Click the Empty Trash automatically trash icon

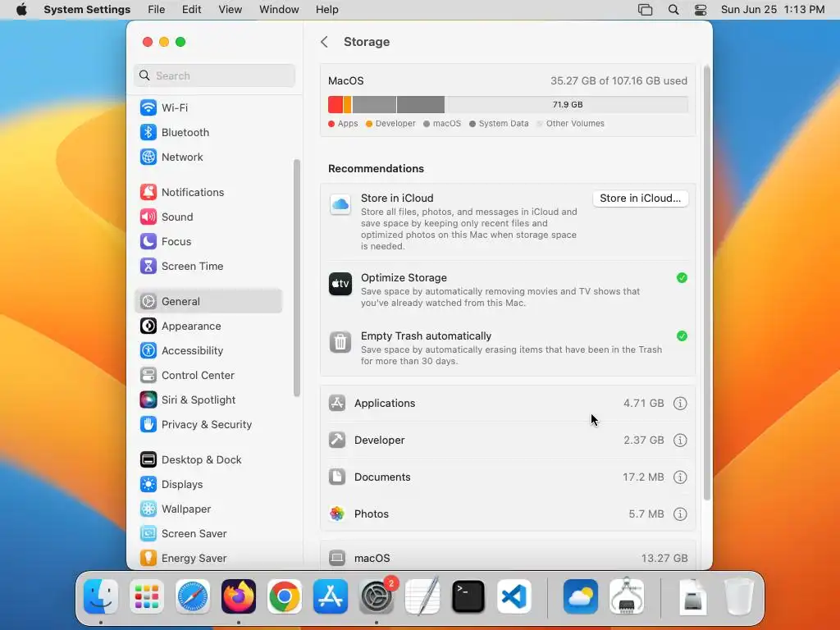pos(340,342)
